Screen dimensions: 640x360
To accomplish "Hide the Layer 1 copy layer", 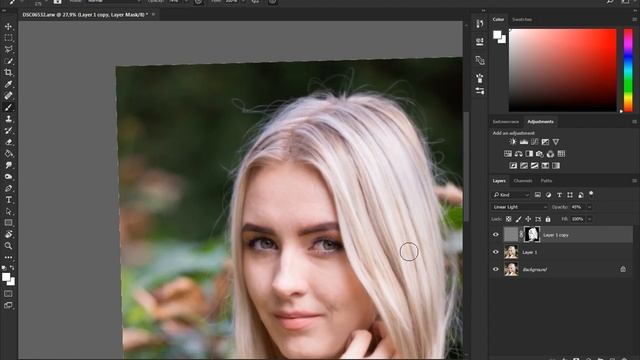I will (496, 235).
